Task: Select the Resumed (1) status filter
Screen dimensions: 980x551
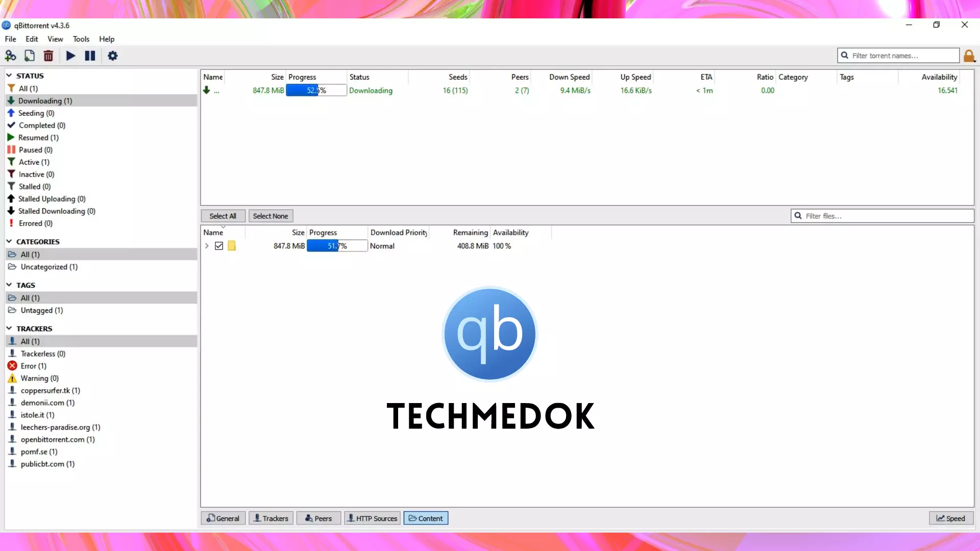Action: pyautogui.click(x=101, y=137)
